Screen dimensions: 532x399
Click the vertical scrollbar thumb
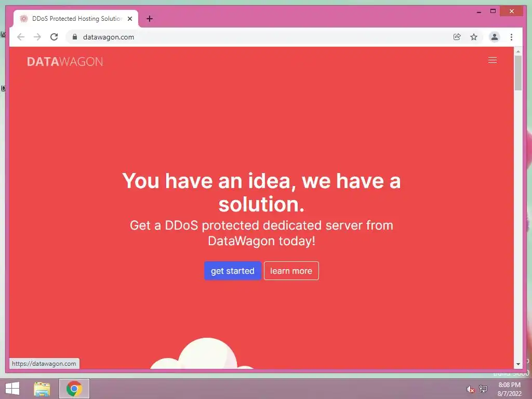coord(518,73)
